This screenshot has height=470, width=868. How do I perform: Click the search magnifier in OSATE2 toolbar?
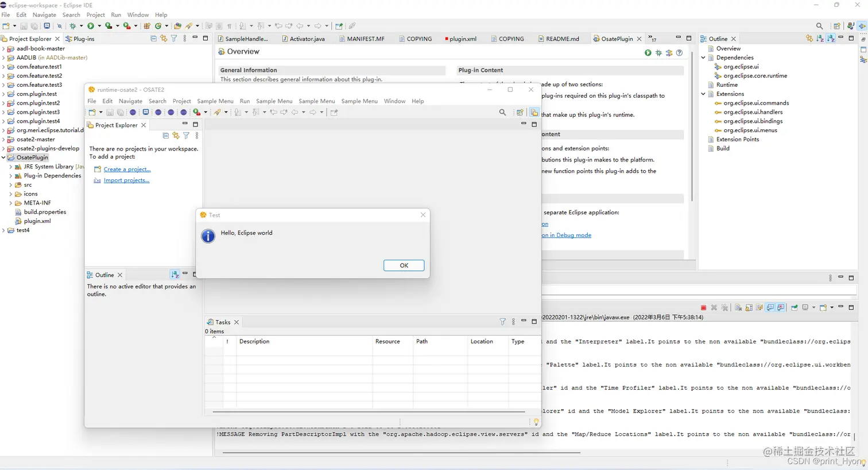click(502, 112)
